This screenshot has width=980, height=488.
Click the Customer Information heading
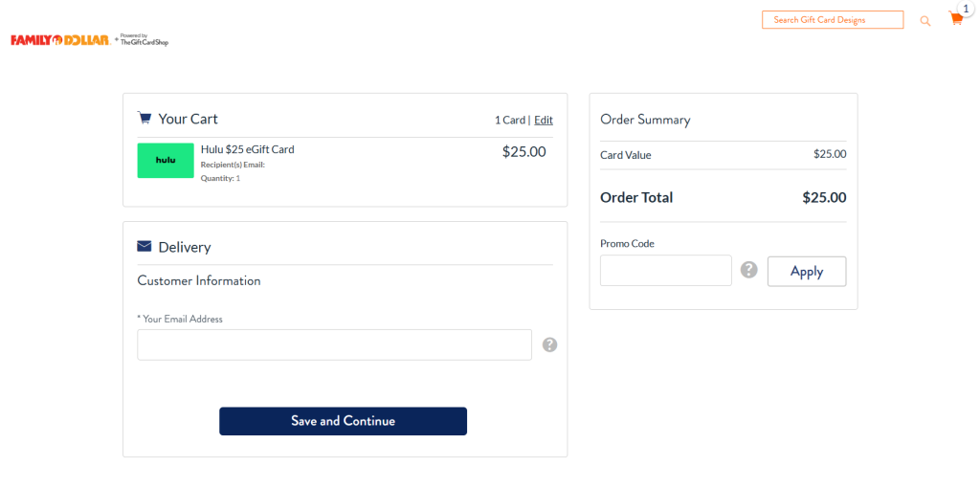tap(199, 280)
